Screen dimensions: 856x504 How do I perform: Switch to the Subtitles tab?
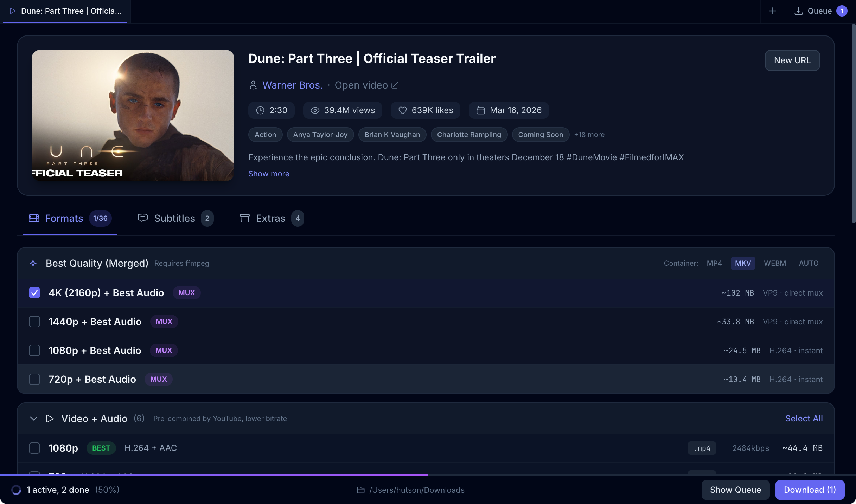(175, 218)
